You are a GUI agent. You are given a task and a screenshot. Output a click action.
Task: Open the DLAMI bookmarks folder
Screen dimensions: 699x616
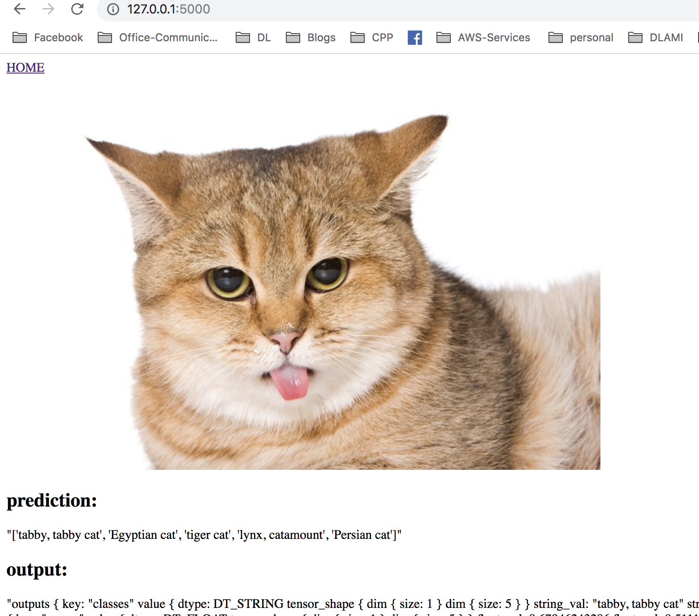[x=656, y=38]
